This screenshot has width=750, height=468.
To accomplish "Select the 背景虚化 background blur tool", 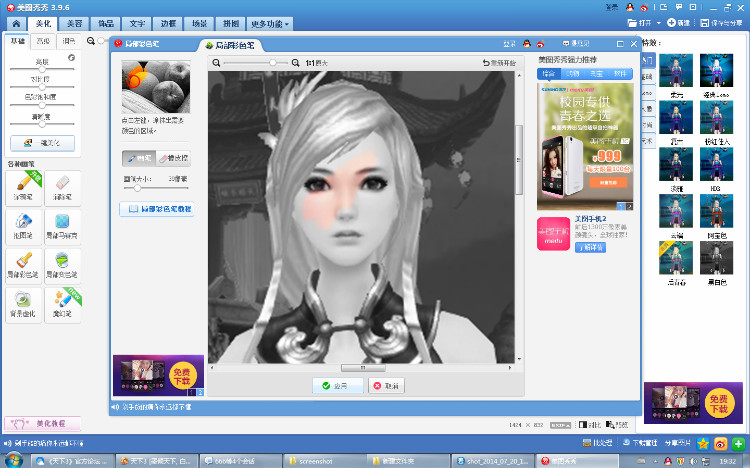I will point(23,305).
